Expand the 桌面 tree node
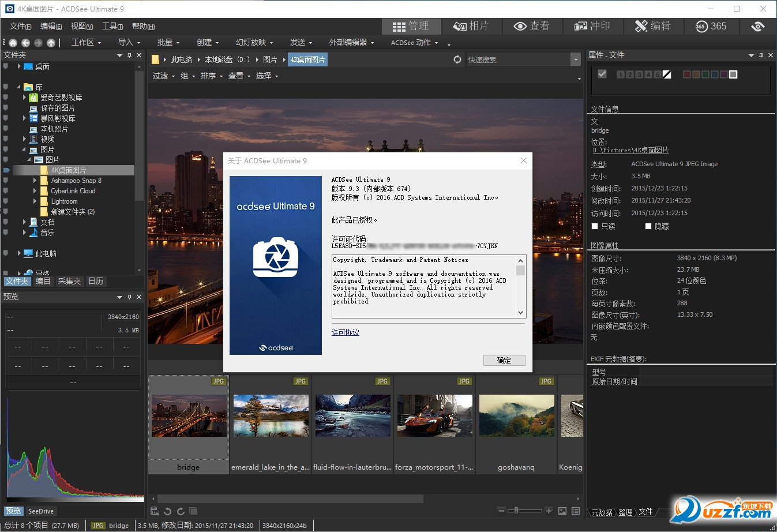The height and width of the screenshot is (532, 777). pyautogui.click(x=19, y=66)
